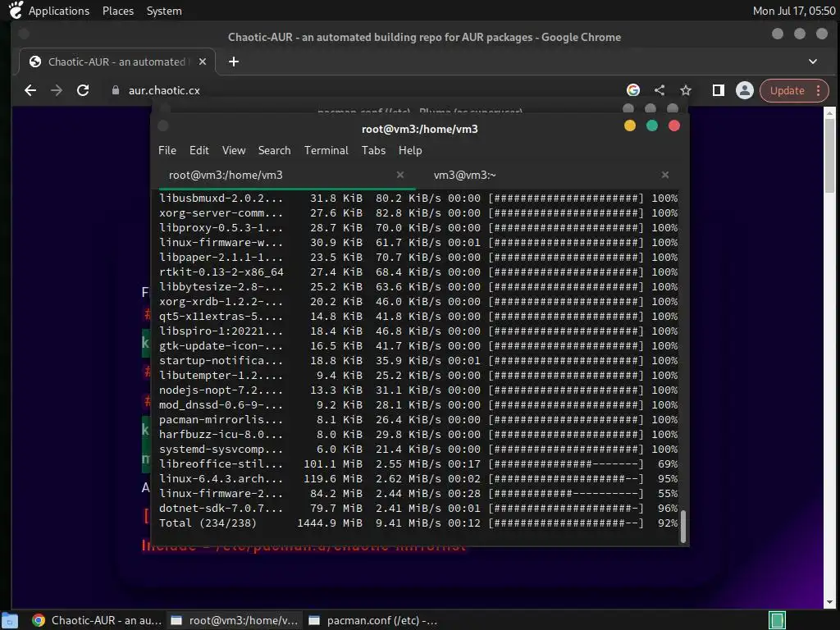Click the pacman-mirrorlis... row
Screen dimensions: 840x630
(418, 419)
